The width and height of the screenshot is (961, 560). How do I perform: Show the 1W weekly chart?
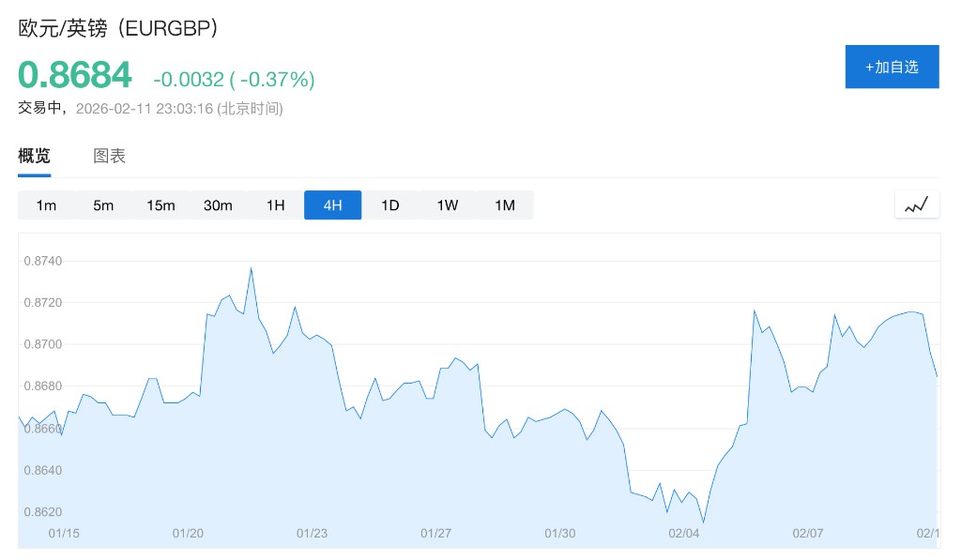(448, 205)
